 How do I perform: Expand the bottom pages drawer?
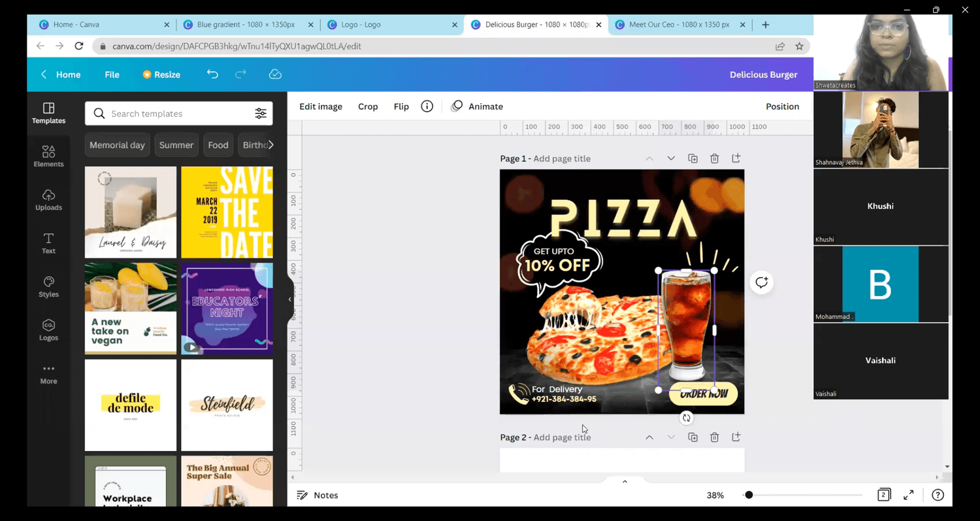[x=625, y=481]
